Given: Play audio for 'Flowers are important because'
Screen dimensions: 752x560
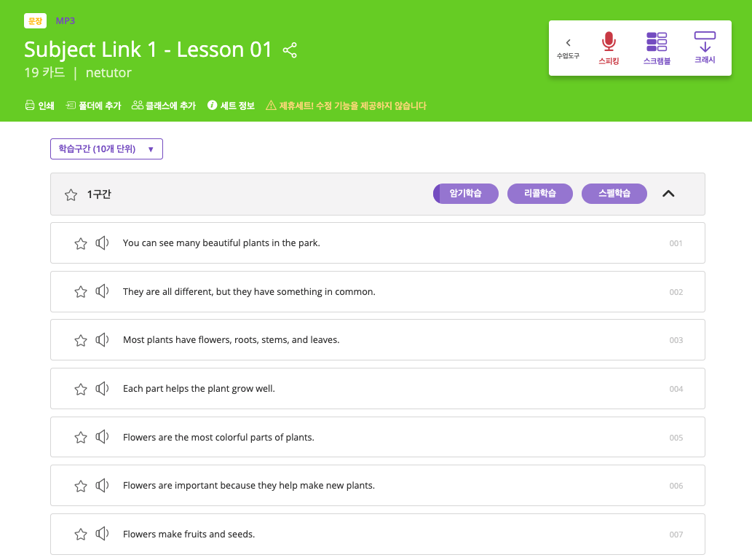Looking at the screenshot, I should [x=102, y=485].
